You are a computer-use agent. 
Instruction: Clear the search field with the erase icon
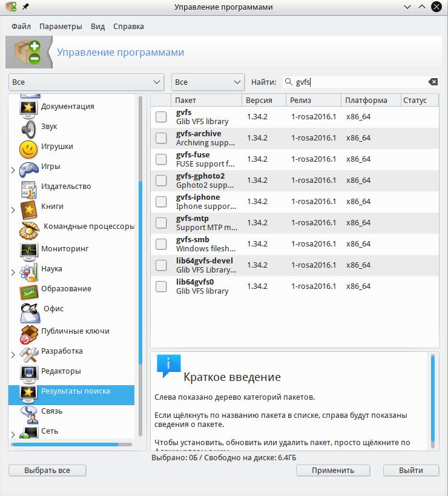[433, 82]
